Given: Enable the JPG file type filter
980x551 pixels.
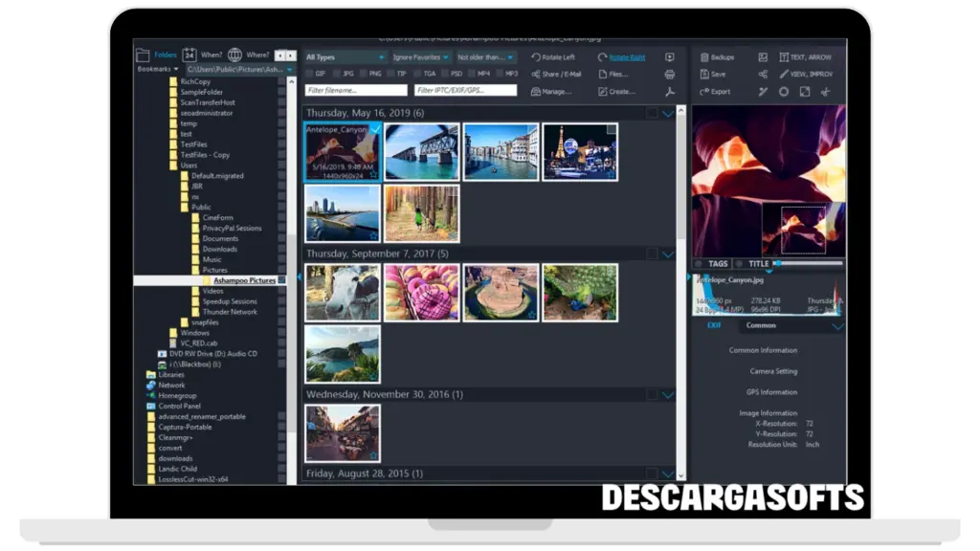Looking at the screenshot, I should pyautogui.click(x=336, y=74).
